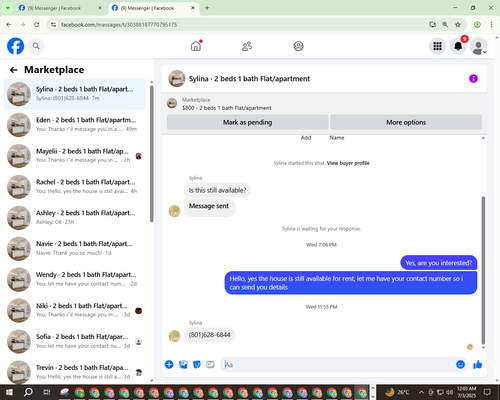Screen dimensions: 500x400
Task: Open the Facebook search icon
Action: (x=36, y=46)
